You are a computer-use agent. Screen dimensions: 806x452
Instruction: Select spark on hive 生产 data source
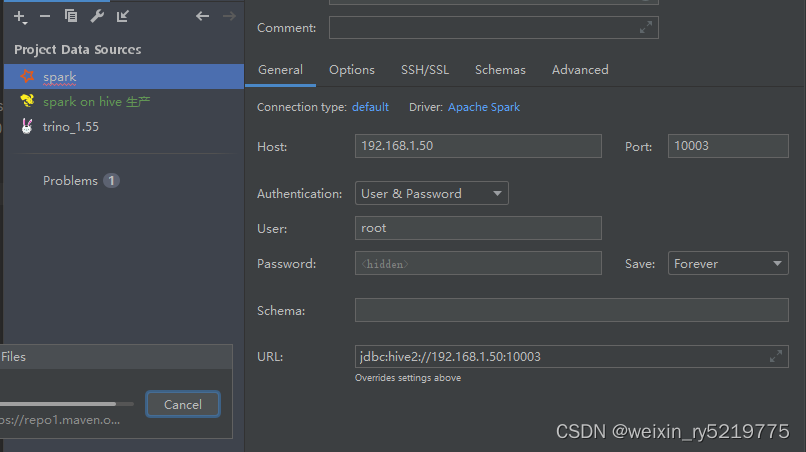coord(124,102)
